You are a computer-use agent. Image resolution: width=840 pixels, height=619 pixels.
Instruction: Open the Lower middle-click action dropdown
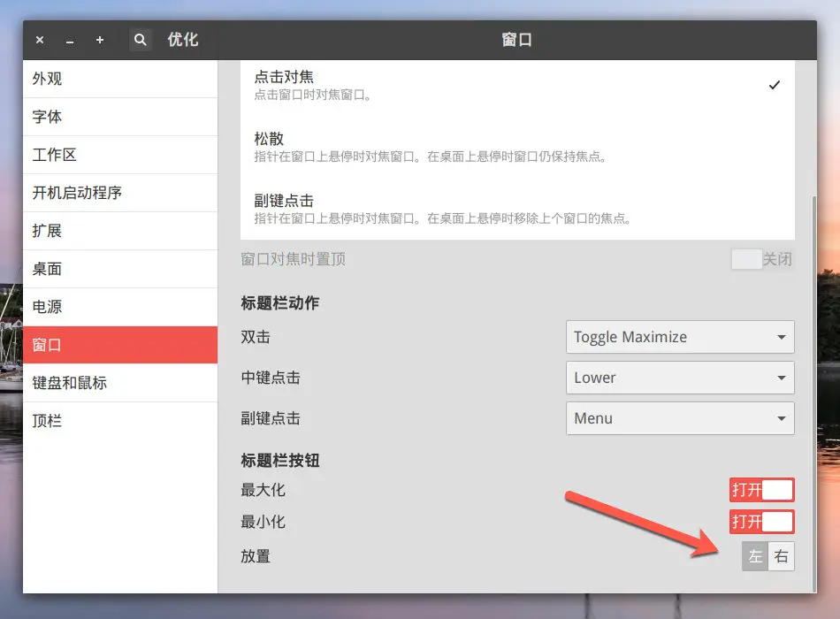[x=680, y=378]
